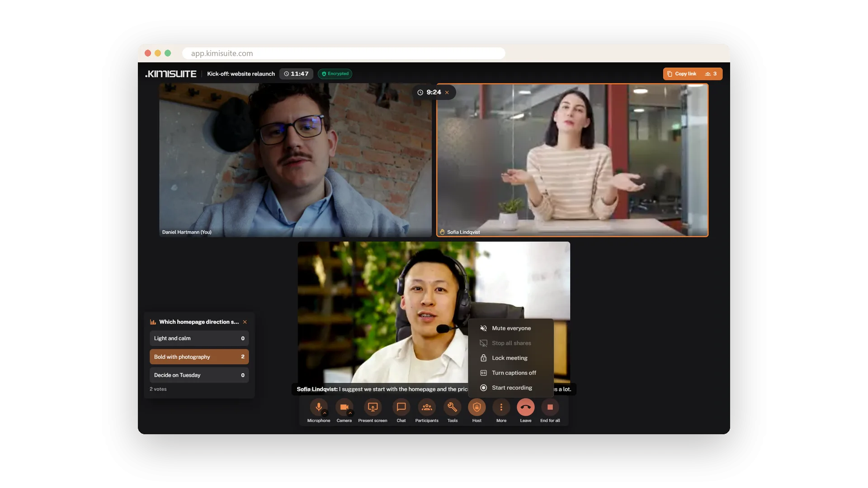This screenshot has height=488, width=868.
Task: Vote for Bold with photography
Action: point(199,357)
